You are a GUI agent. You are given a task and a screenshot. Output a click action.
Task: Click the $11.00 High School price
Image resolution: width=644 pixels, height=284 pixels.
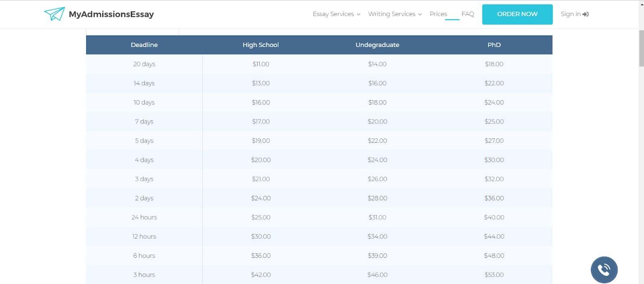(x=261, y=64)
